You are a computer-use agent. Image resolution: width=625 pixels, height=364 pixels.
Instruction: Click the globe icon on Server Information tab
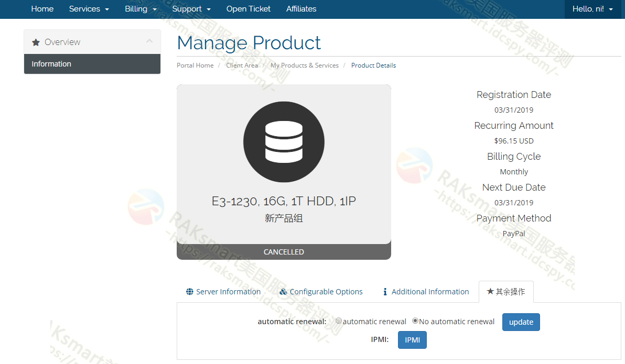[x=190, y=292]
